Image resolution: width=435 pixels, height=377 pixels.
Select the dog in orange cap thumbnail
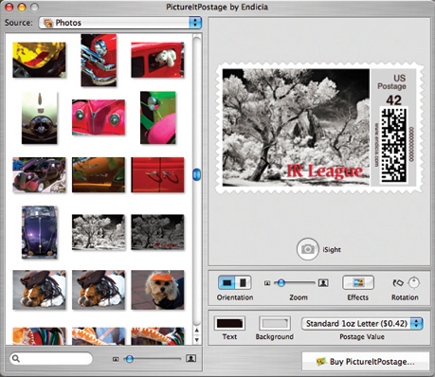tap(158, 290)
